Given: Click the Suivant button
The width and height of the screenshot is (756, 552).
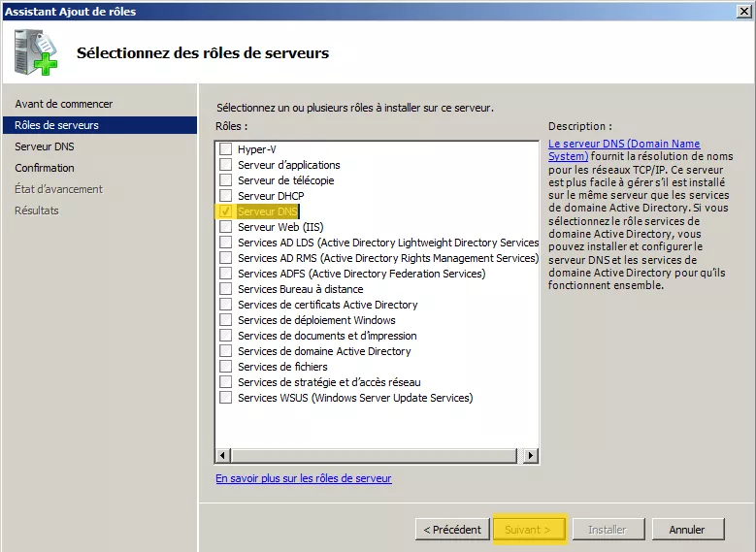Looking at the screenshot, I should pos(529,530).
